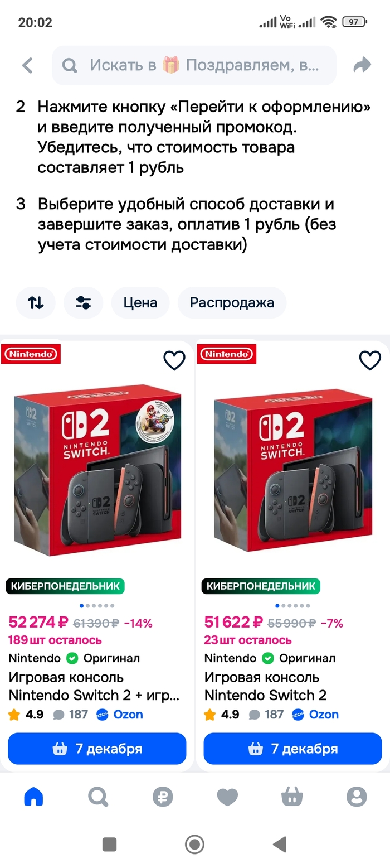The height and width of the screenshot is (868, 390).
Task: Open the Цена filter chip
Action: pyautogui.click(x=140, y=303)
